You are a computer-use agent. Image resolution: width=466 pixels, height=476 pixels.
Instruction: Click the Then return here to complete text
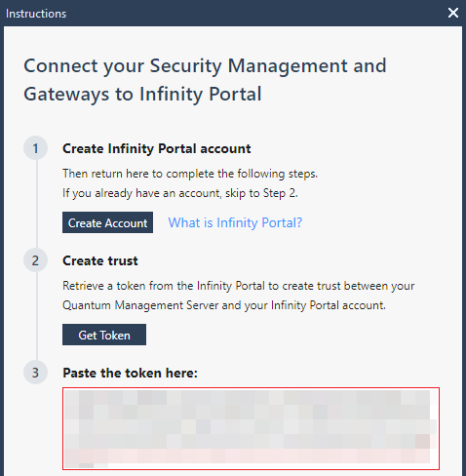tap(190, 174)
